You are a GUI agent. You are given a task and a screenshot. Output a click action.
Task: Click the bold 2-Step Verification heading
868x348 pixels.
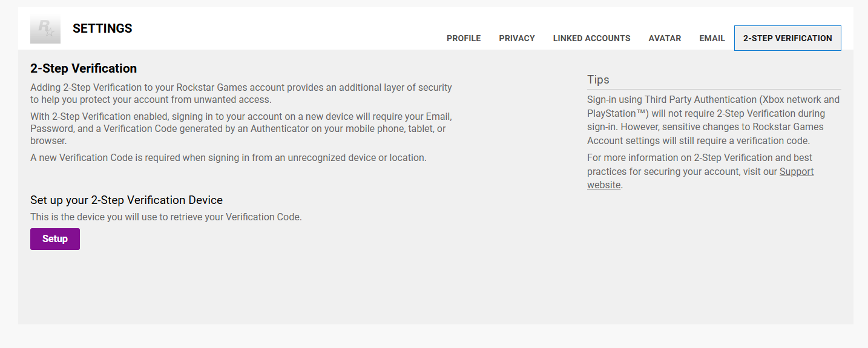coord(84,68)
